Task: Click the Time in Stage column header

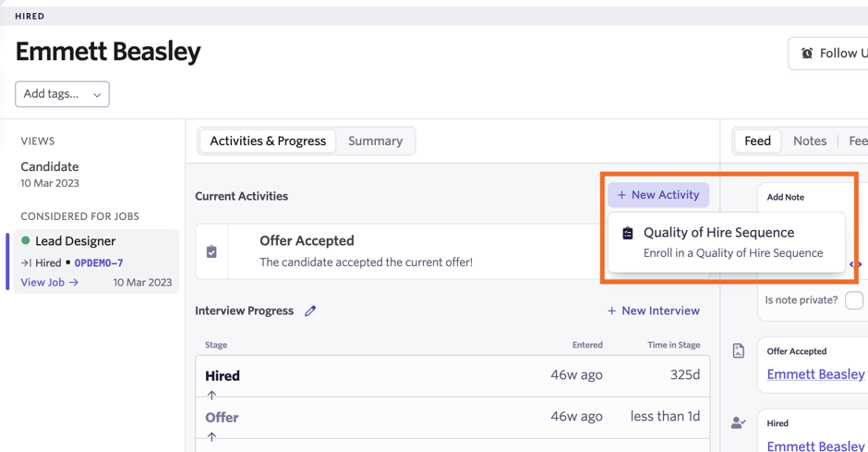Action: tap(674, 345)
